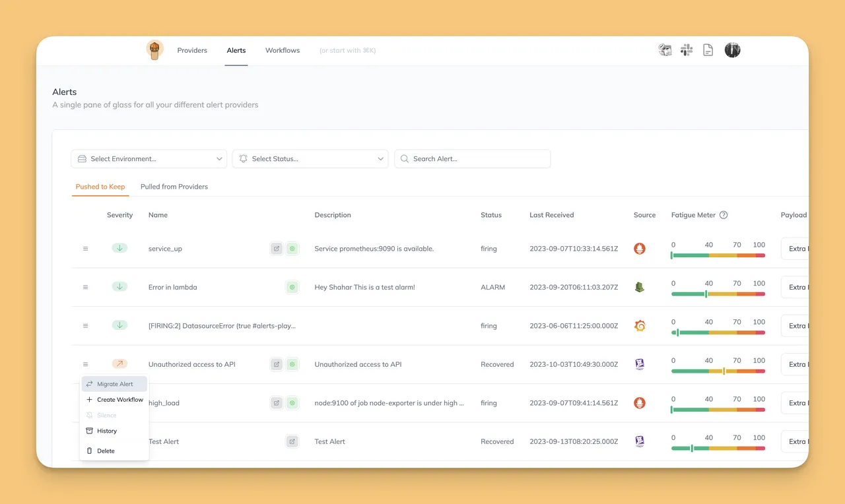The height and width of the screenshot is (504, 845).
Task: Select the Silence menu entry
Action: point(114,415)
